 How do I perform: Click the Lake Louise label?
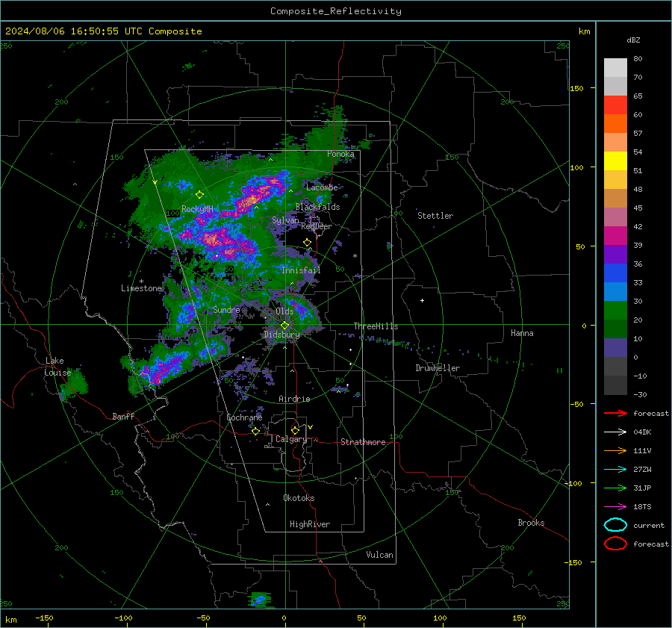tap(57, 367)
